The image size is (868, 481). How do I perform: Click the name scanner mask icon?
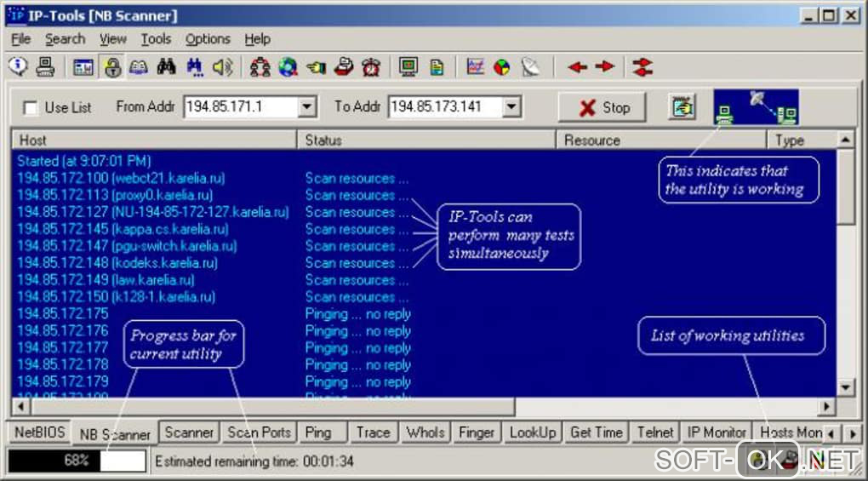139,67
